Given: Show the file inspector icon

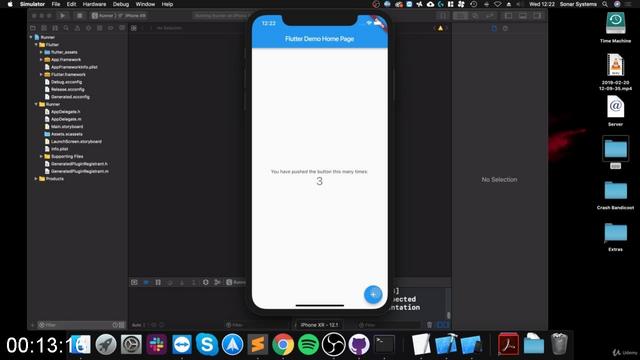Looking at the screenshot, I should 494,28.
